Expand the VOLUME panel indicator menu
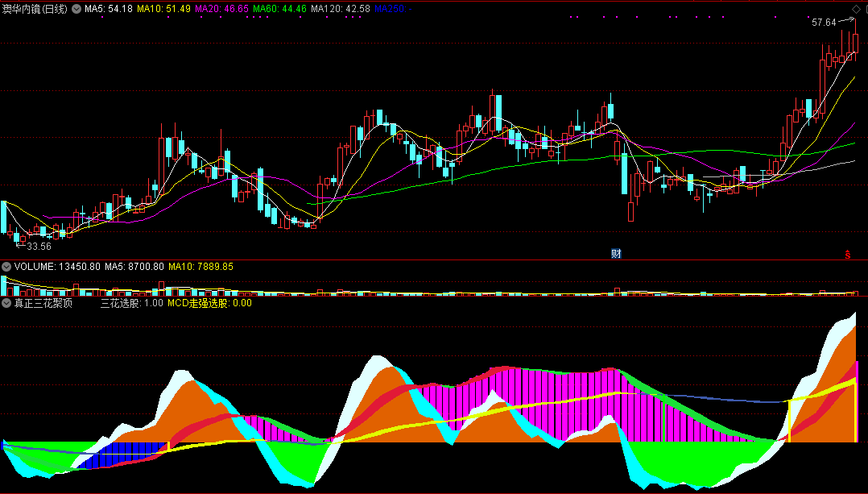 coord(6,267)
